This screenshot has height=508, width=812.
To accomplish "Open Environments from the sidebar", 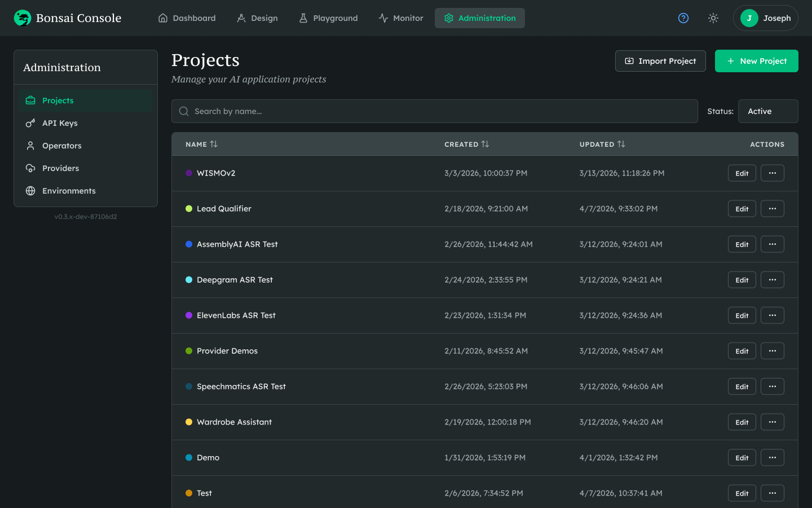I will tap(69, 191).
